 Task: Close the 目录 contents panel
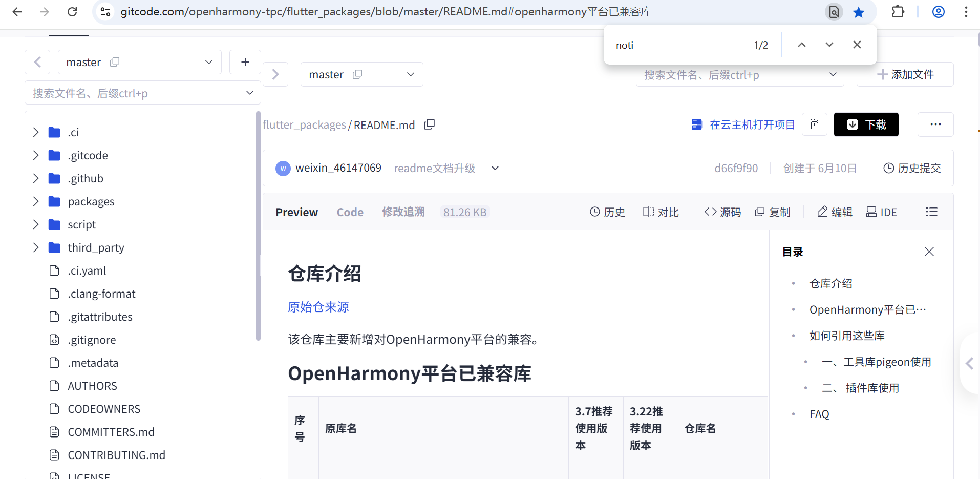[929, 252]
